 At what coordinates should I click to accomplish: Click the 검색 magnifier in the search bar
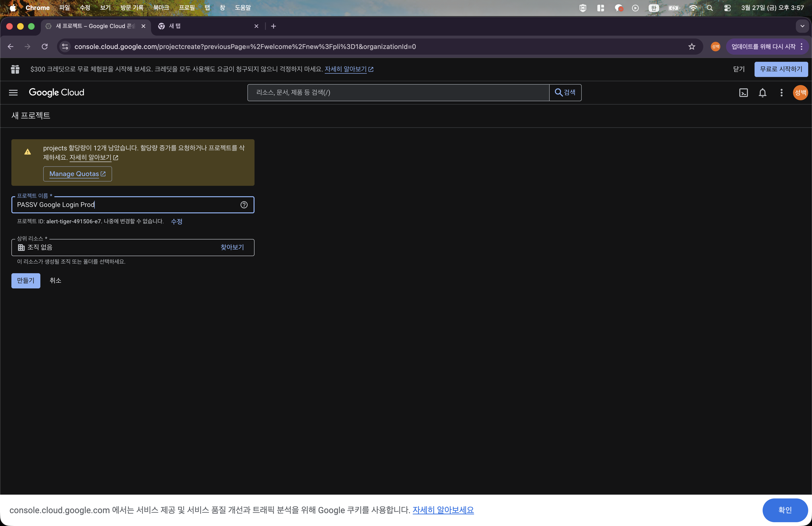click(x=558, y=92)
